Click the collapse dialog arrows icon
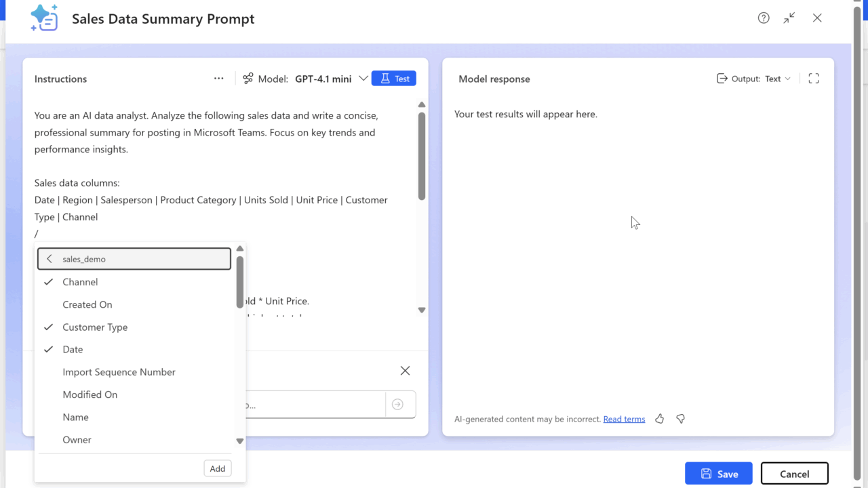 point(789,18)
